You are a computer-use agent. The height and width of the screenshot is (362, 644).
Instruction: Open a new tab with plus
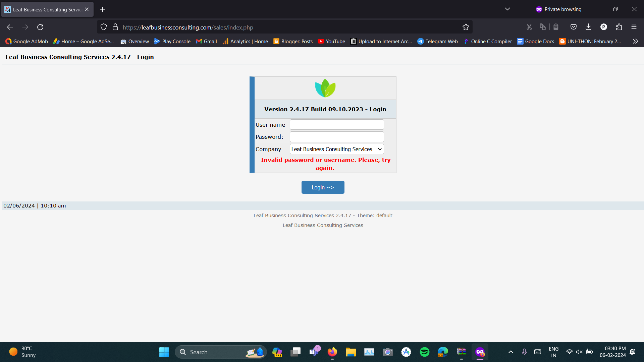point(103,9)
